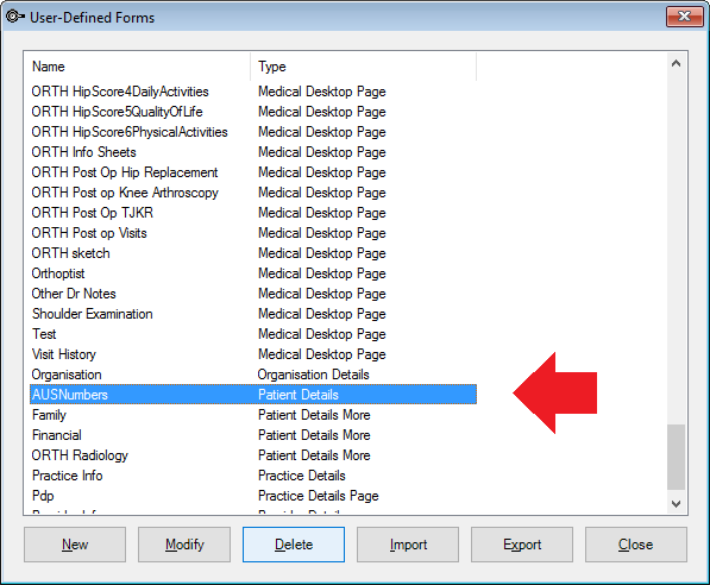710x585 pixels.
Task: Click the Delete button
Action: [x=293, y=544]
